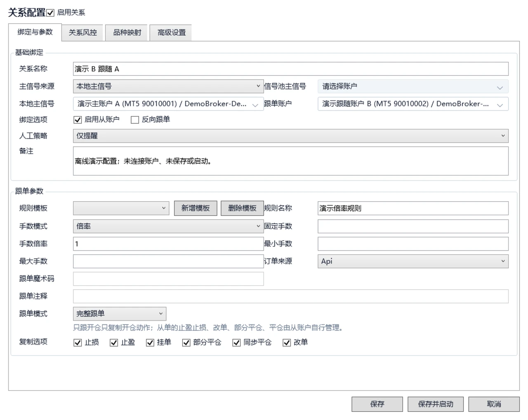Screen dimensions: 528x420
Task: Click the 最大手数 input field
Action: tap(168, 261)
